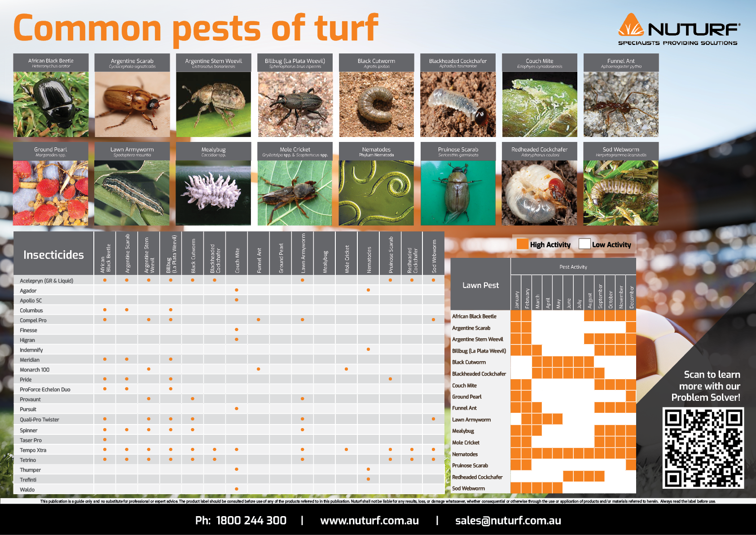Screen dimensions: 756x535
Task: Select the Monarch 100 row label
Action: tap(35, 370)
